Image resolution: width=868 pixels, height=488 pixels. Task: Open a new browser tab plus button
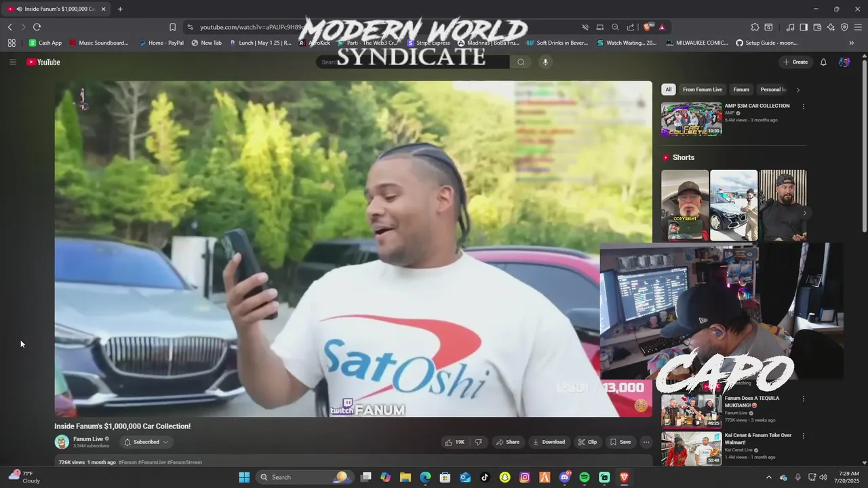[x=120, y=9]
